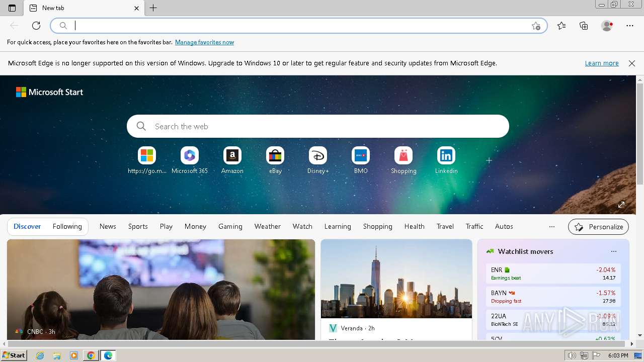
Task: Launch Internet Explorer from the taskbar
Action: coord(40,355)
